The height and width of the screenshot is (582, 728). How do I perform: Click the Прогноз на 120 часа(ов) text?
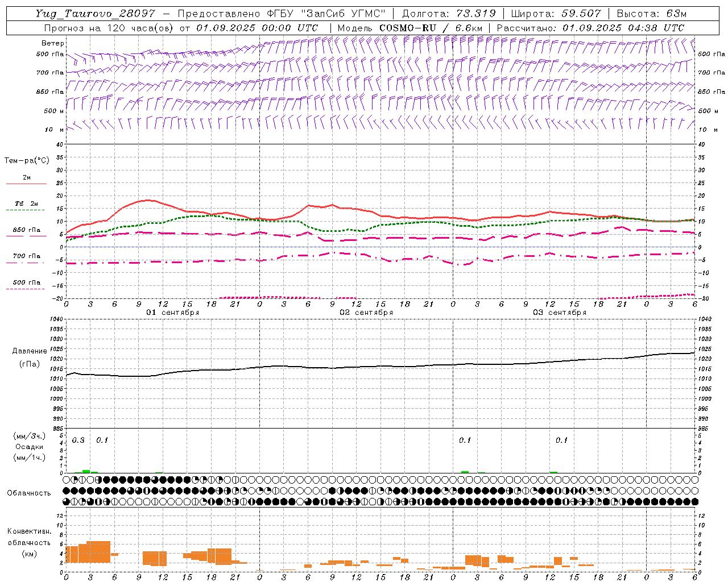coord(108,28)
